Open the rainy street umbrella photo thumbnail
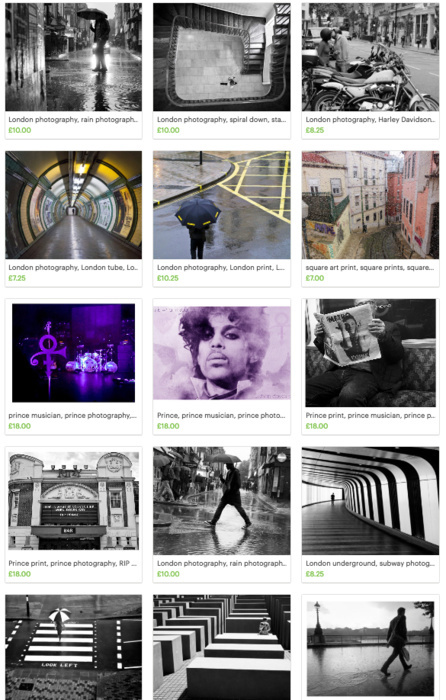 click(74, 57)
